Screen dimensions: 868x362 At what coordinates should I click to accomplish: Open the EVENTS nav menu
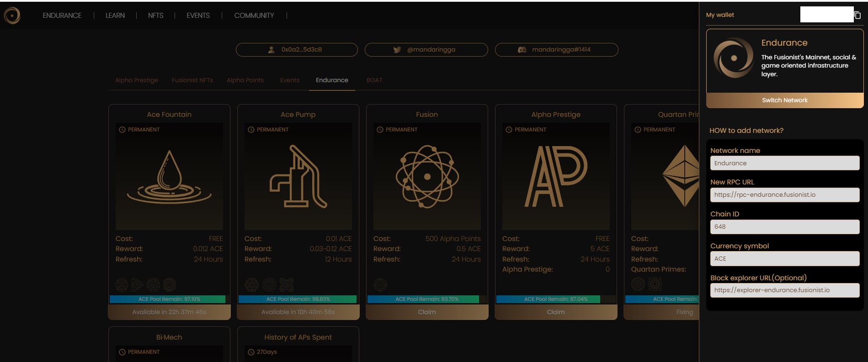point(198,16)
